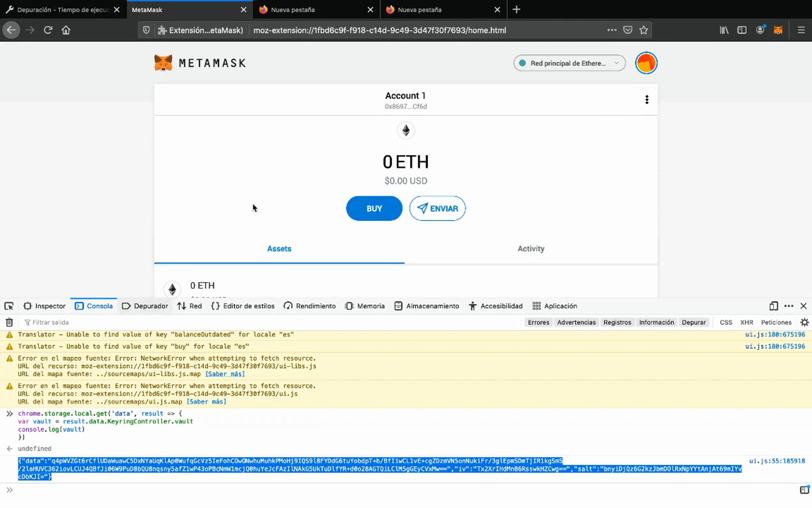Switch to MetaMask Activity tab
This screenshot has width=812, height=508.
point(531,249)
